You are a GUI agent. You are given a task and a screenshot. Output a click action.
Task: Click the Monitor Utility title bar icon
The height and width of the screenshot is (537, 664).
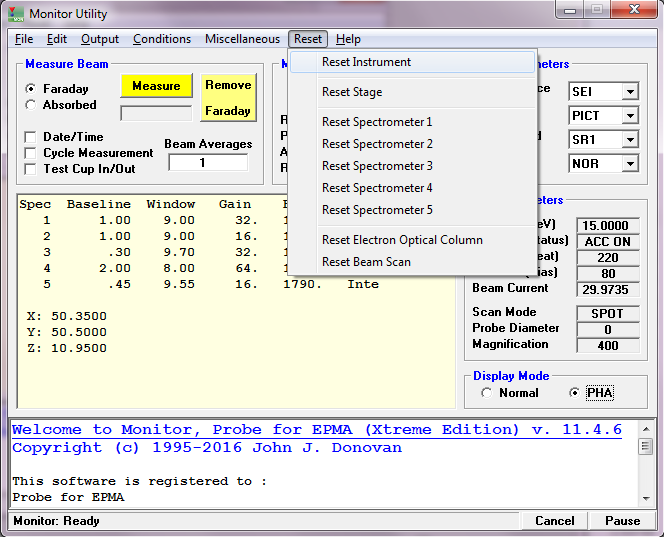coord(15,14)
